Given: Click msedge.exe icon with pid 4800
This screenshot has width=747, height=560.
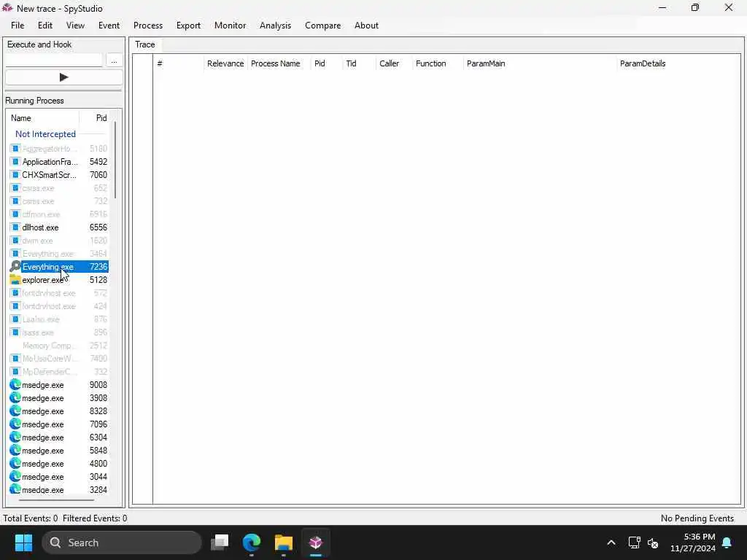Looking at the screenshot, I should click(x=15, y=463).
